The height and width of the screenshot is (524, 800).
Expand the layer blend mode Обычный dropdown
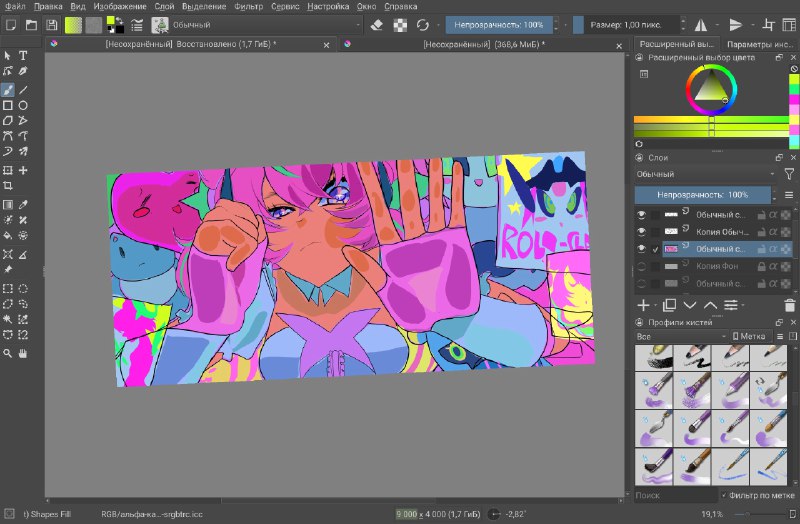pyautogui.click(x=706, y=174)
